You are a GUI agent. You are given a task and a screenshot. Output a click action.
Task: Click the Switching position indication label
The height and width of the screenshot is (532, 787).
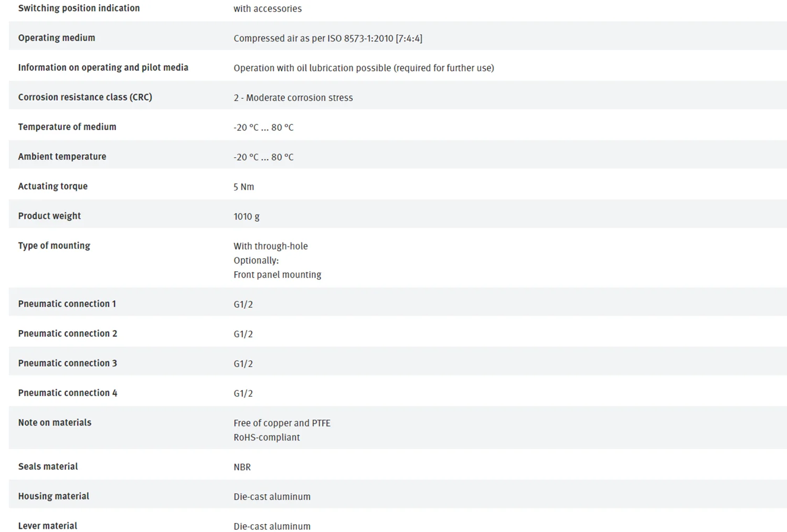[x=79, y=8]
